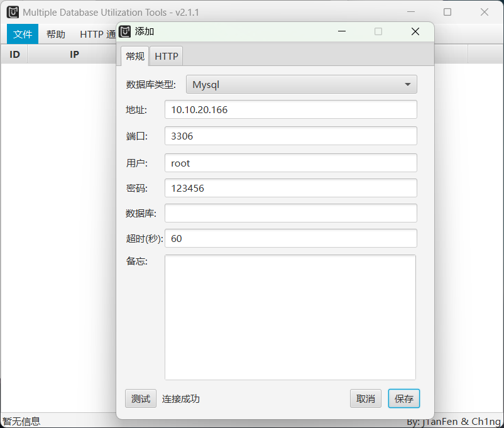This screenshot has height=428, width=504.
Task: Focus the 地址 field with 10.10.20.166
Action: [290, 109]
